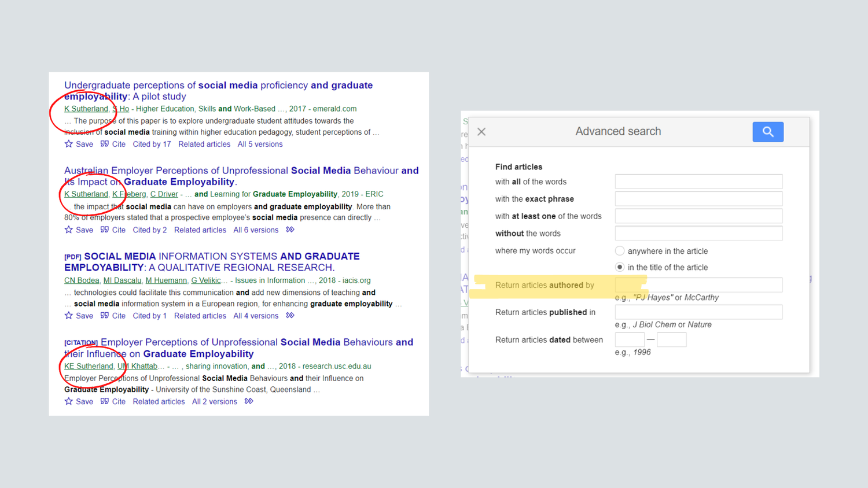Open All 5 versions of the pilot study
The width and height of the screenshot is (868, 488).
click(x=260, y=144)
